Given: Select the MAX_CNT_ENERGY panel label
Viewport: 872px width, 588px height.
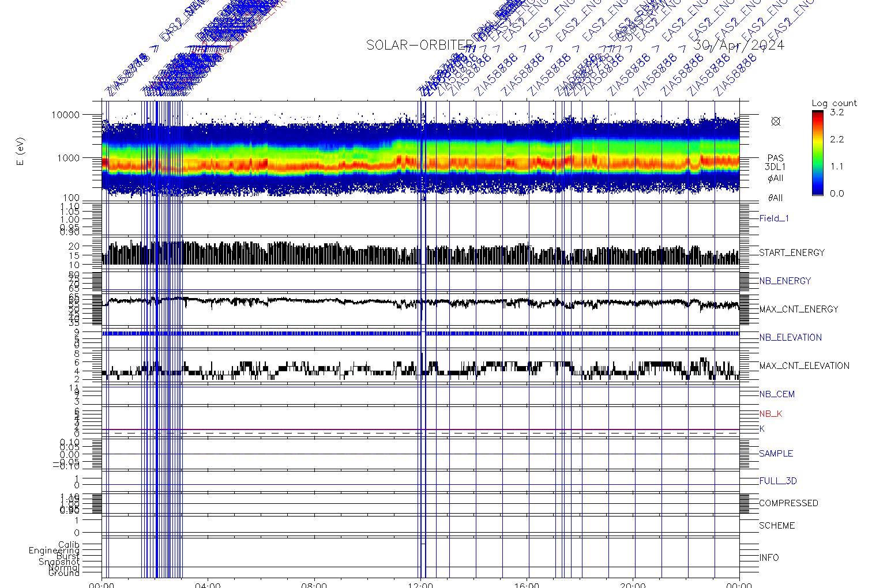Looking at the screenshot, I should [x=798, y=309].
